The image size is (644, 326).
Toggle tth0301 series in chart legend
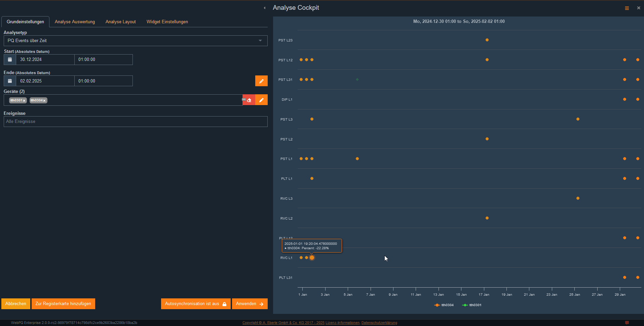click(472, 305)
